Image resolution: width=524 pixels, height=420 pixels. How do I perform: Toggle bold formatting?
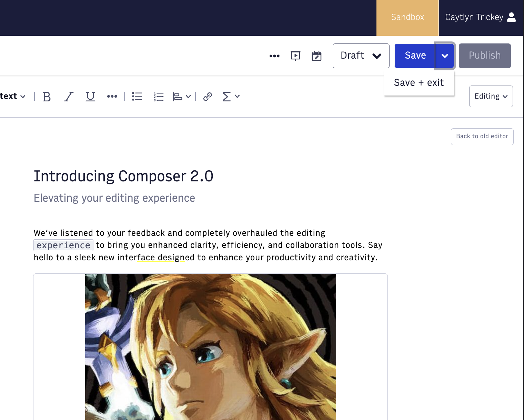47,97
